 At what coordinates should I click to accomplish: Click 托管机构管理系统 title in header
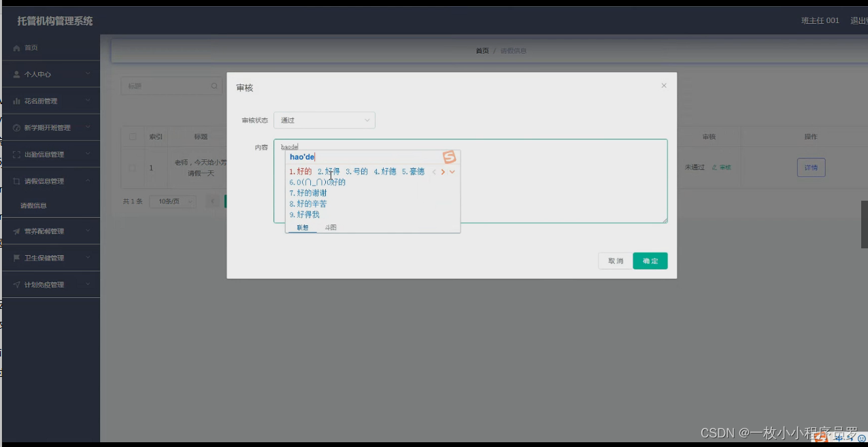tap(55, 21)
